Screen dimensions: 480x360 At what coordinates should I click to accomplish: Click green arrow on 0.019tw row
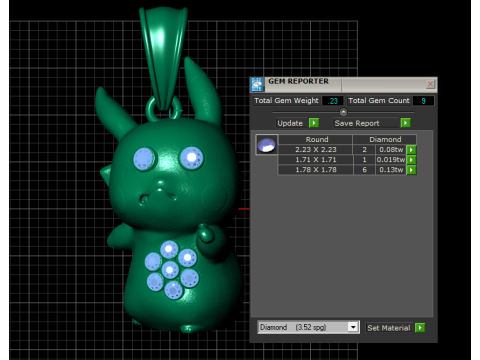pos(411,160)
